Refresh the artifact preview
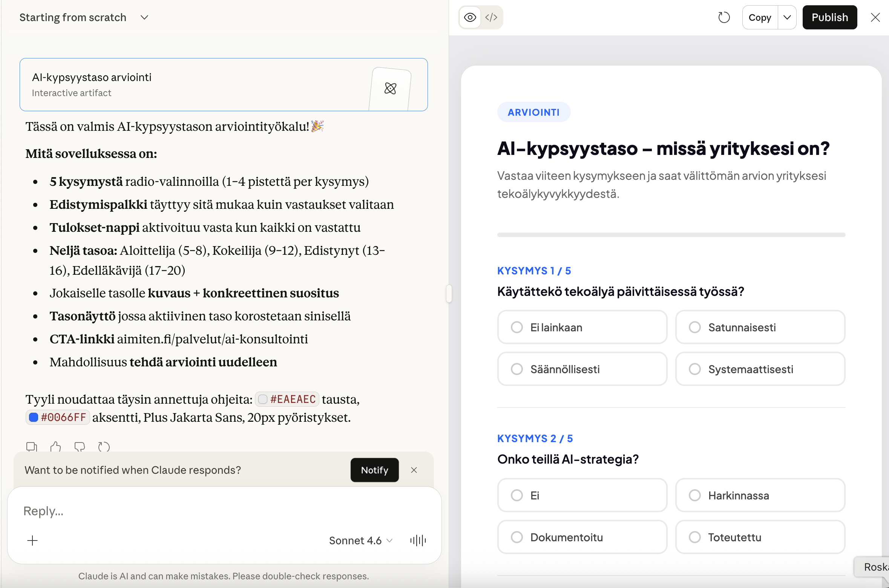Image resolution: width=889 pixels, height=588 pixels. tap(723, 17)
